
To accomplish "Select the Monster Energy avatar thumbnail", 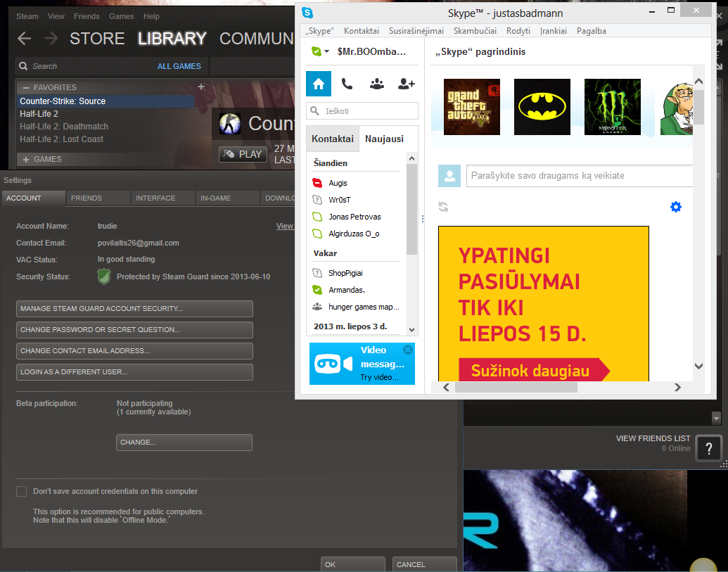I will (613, 107).
